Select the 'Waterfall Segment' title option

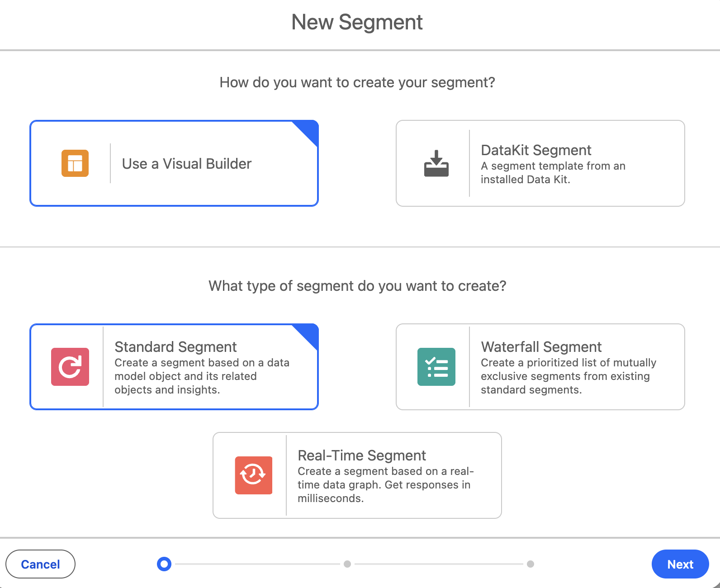(541, 347)
